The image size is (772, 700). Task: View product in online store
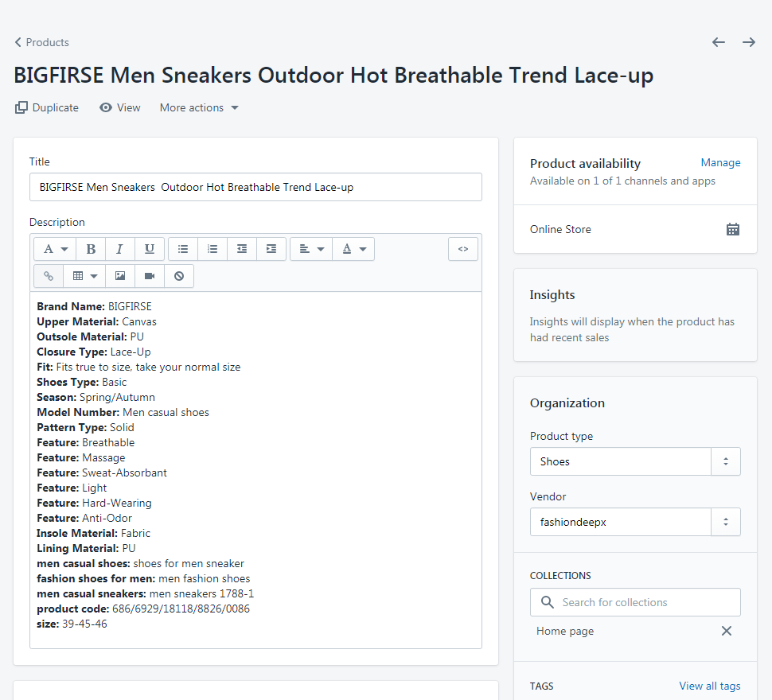[x=120, y=107]
